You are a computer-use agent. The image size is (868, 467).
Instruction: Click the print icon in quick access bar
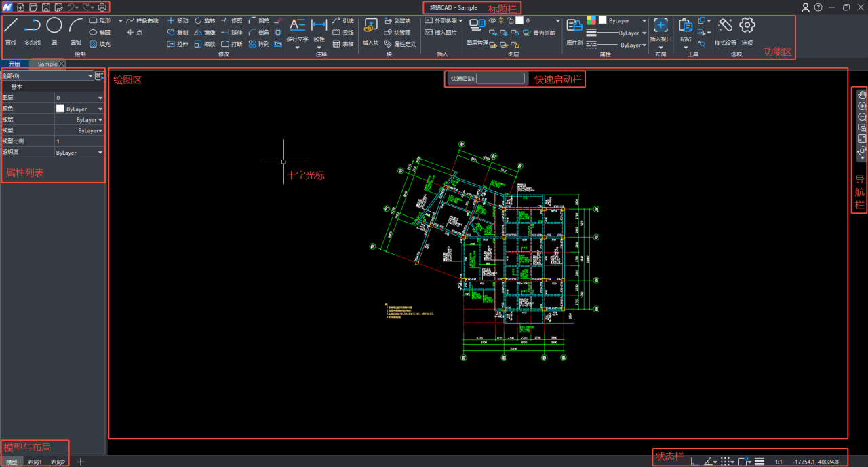point(102,7)
